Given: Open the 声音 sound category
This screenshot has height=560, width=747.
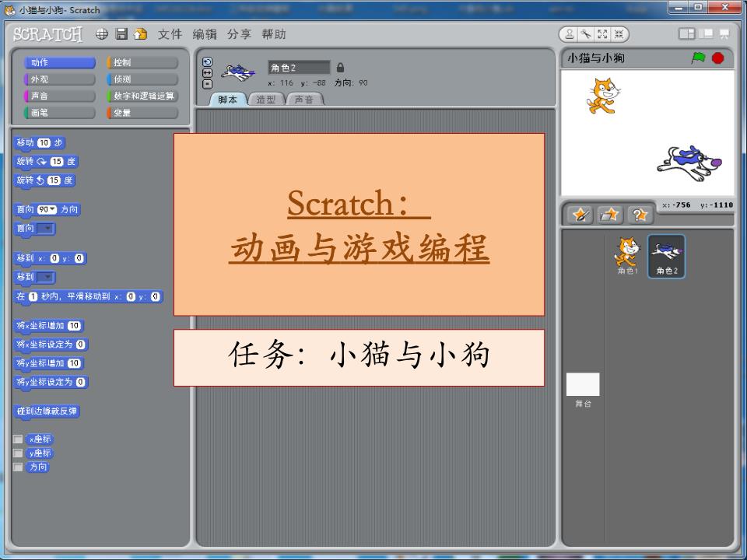Looking at the screenshot, I should pos(60,96).
